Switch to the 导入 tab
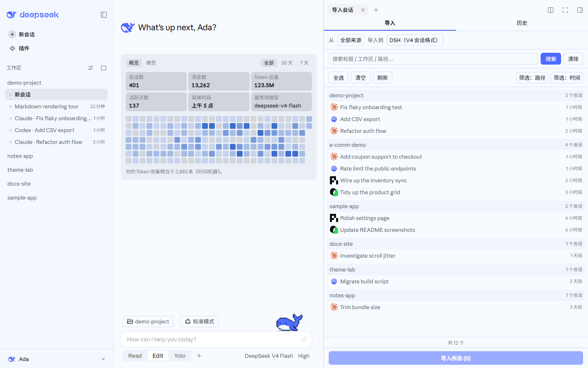Screen dimensions: 588x368 click(390, 23)
